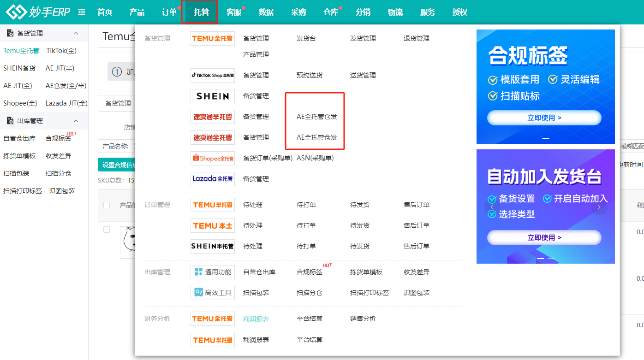
Task: Click the Shopee全托管 logo
Action: tap(213, 158)
